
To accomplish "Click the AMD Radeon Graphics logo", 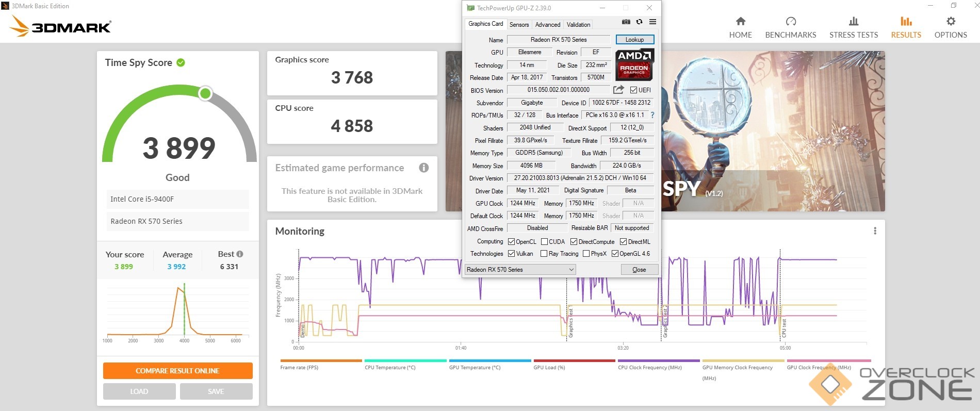I will pos(634,64).
